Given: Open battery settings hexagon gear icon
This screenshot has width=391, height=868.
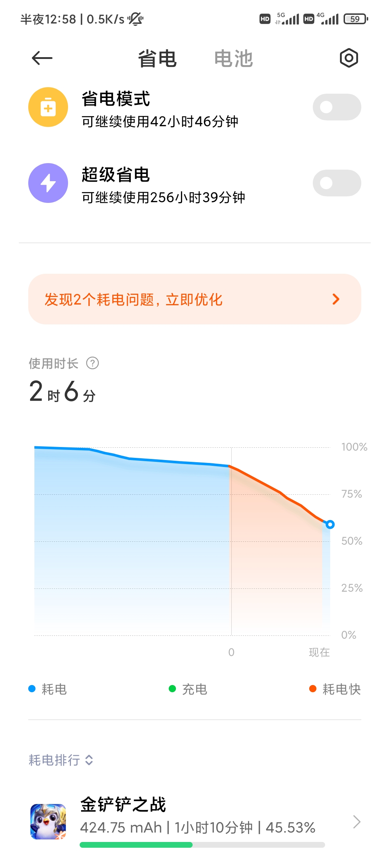Looking at the screenshot, I should coord(349,58).
